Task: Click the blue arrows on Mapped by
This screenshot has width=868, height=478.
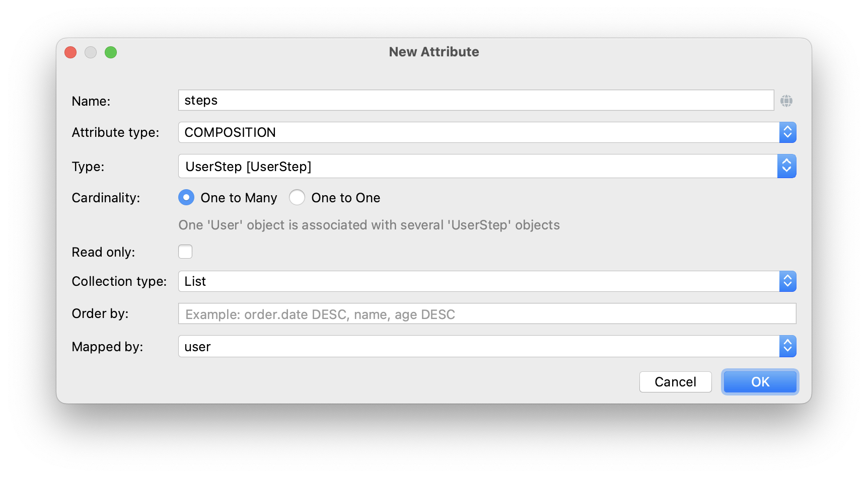Action: (x=787, y=346)
